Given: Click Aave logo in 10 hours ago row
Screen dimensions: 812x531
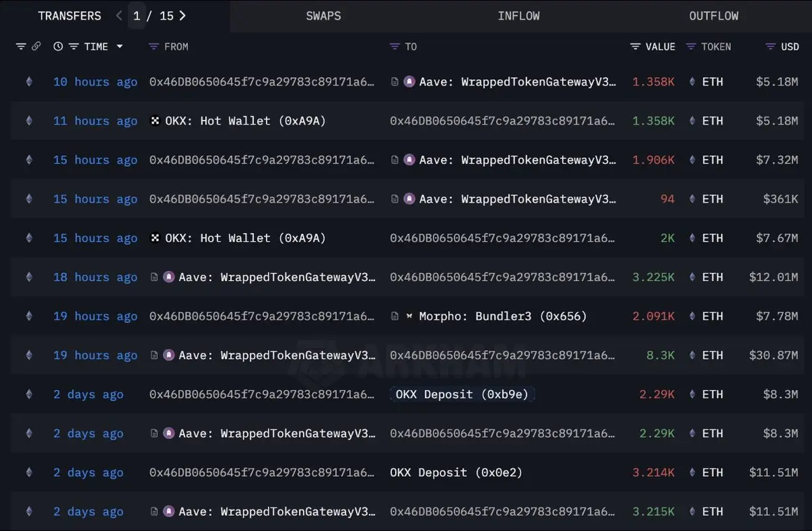Looking at the screenshot, I should coord(409,82).
